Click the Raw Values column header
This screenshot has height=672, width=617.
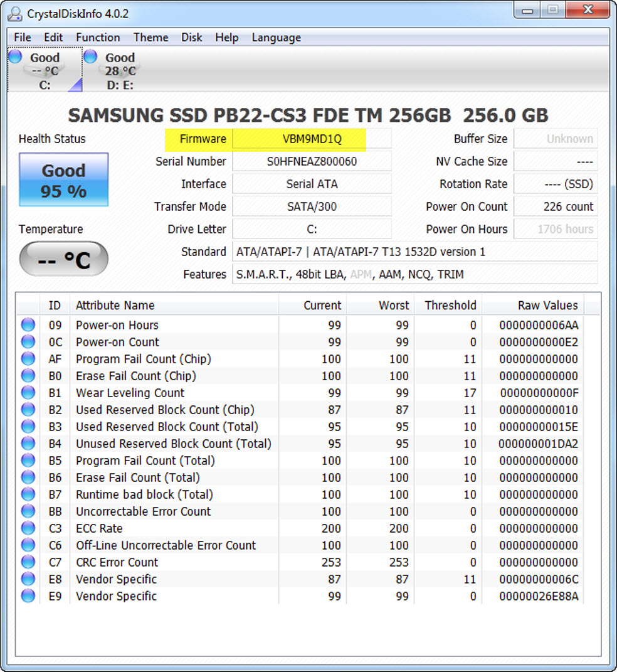[x=533, y=305]
